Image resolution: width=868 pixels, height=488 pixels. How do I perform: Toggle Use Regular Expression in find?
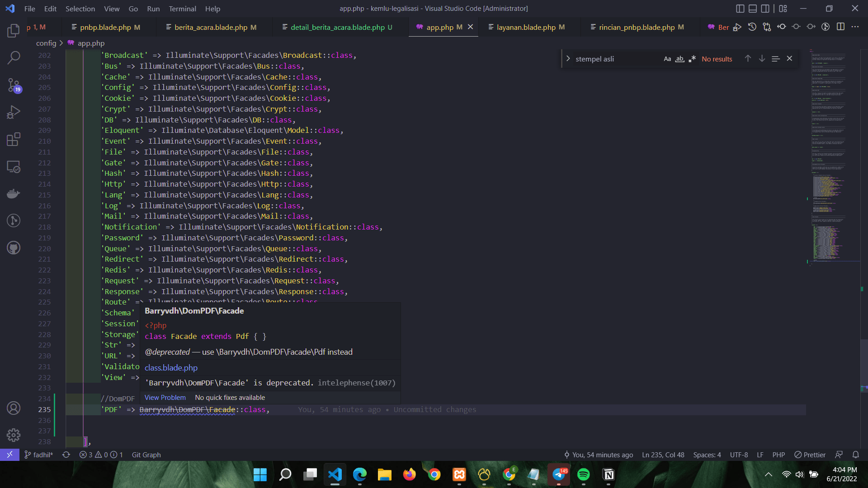point(692,59)
